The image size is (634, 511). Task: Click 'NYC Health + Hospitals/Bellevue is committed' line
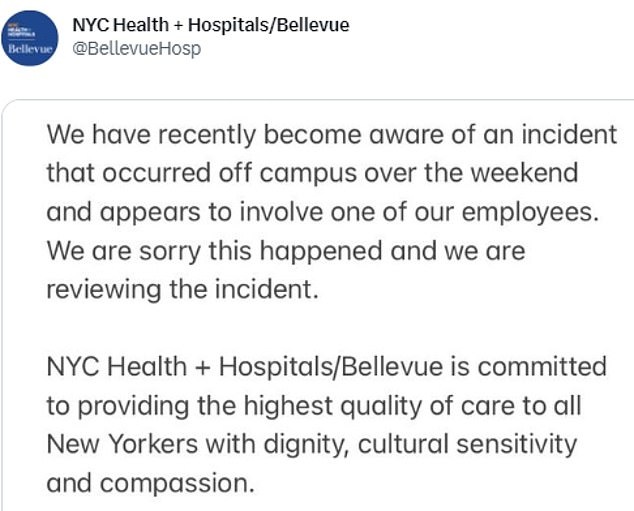(x=327, y=366)
